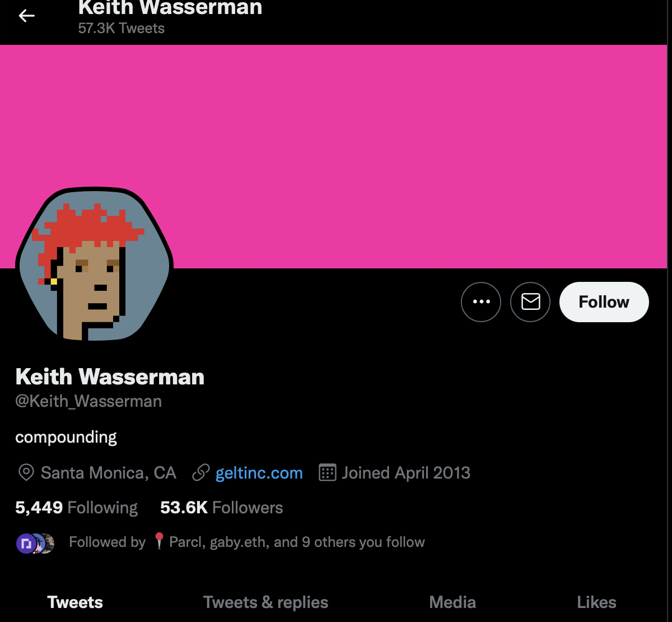Image resolution: width=672 pixels, height=622 pixels.
Task: Click the calendar icon next to Joined April 2013
Action: (327, 473)
